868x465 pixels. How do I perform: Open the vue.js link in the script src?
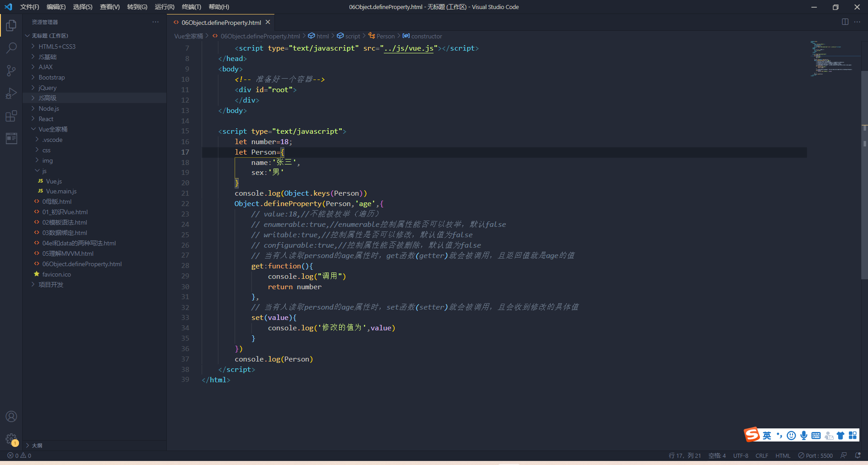click(x=409, y=48)
